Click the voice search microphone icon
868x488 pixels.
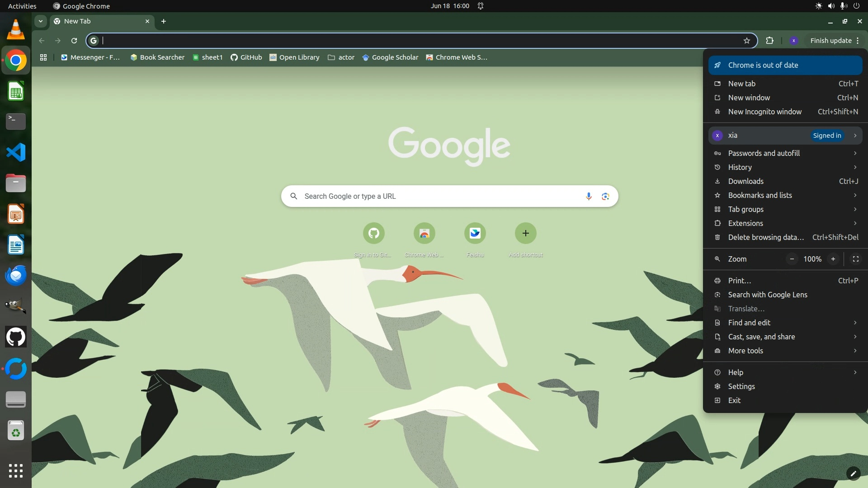coord(588,196)
